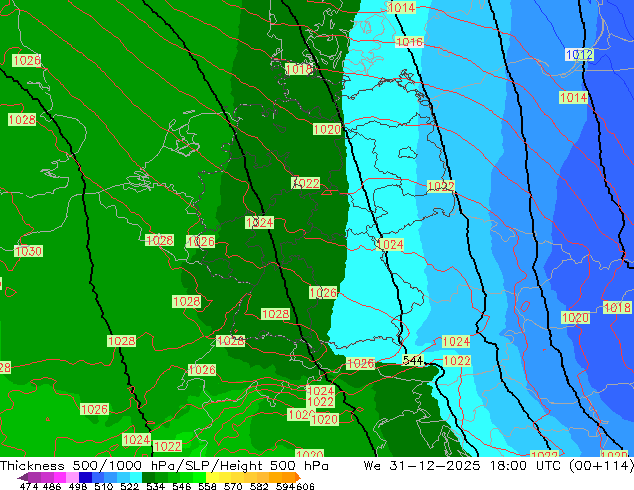This screenshot has width=634, height=490.
Task: Click the 1020 label near the right edge
Action: click(x=575, y=318)
